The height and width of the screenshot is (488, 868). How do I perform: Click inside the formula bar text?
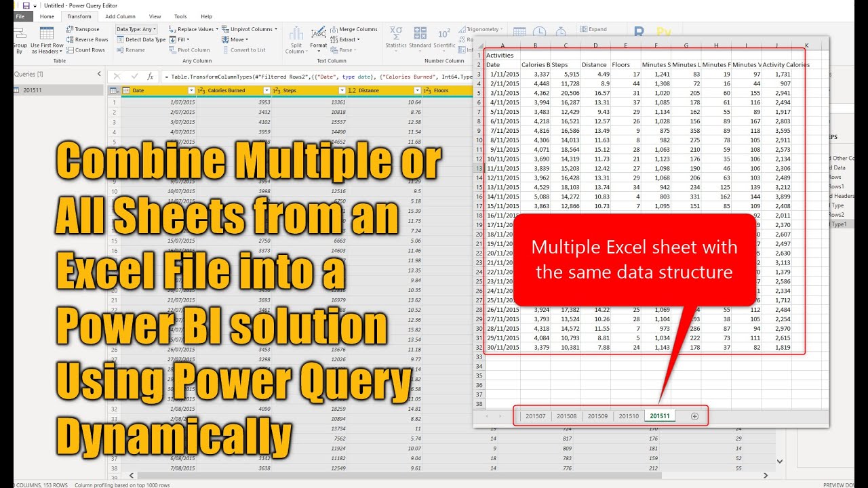pyautogui.click(x=319, y=77)
